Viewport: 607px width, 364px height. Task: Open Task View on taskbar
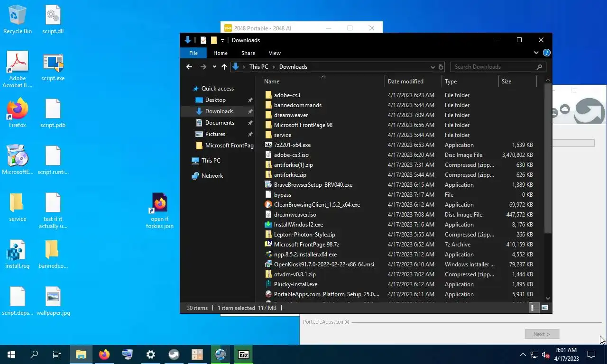tap(57, 355)
